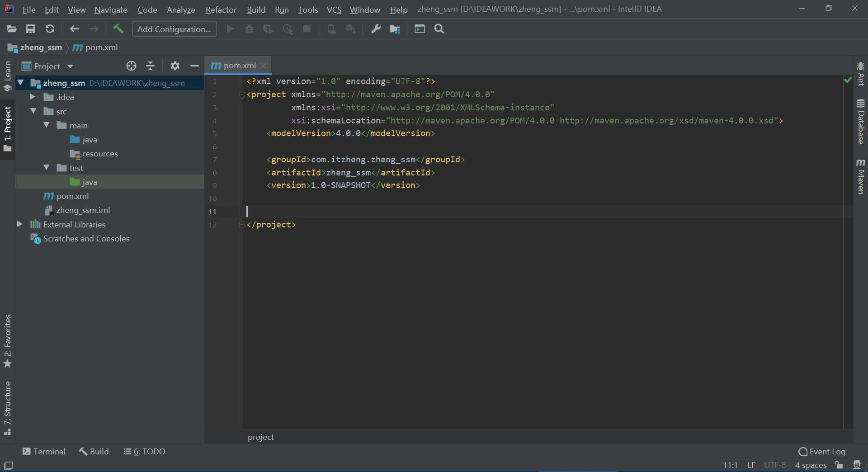The width and height of the screenshot is (868, 472).
Task: Open the File menu
Action: [x=28, y=9]
